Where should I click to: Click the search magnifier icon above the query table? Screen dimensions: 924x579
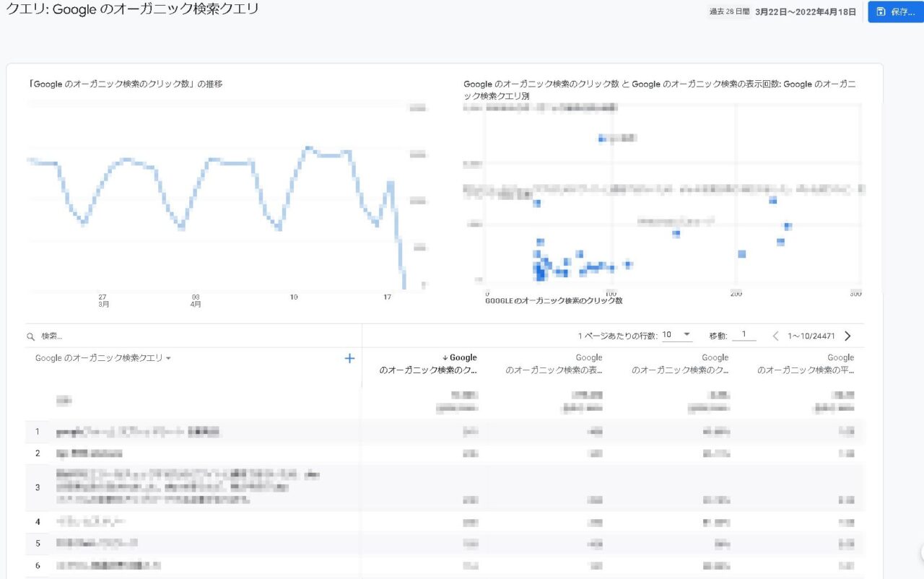point(30,336)
